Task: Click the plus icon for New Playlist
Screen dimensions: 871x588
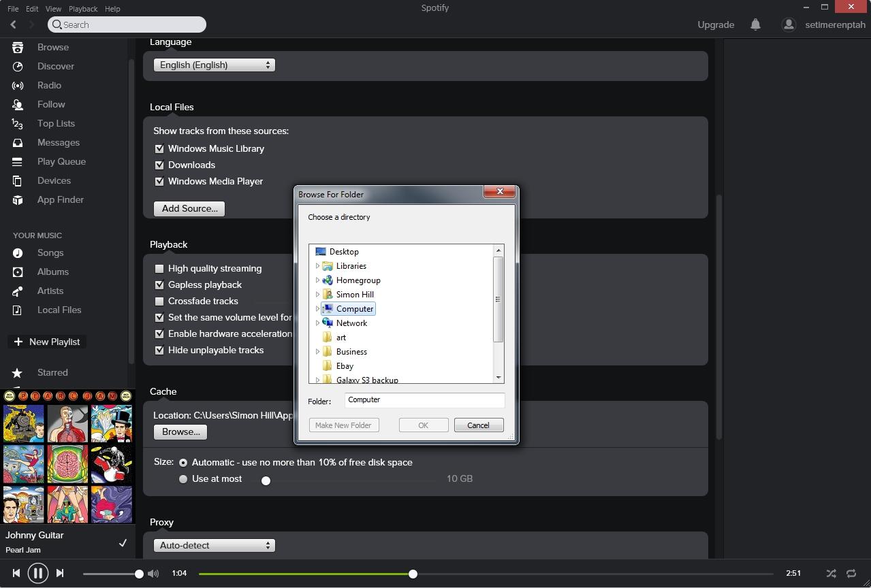Action: [x=18, y=342]
